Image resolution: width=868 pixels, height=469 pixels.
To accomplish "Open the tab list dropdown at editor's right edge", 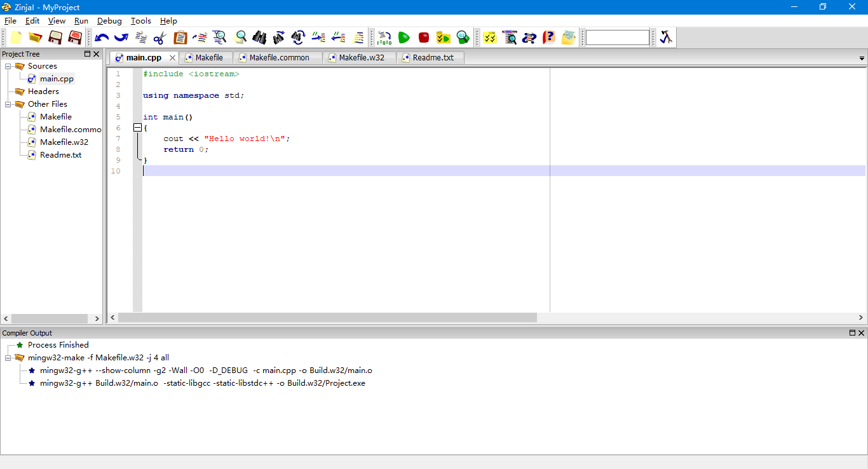I will [861, 58].
